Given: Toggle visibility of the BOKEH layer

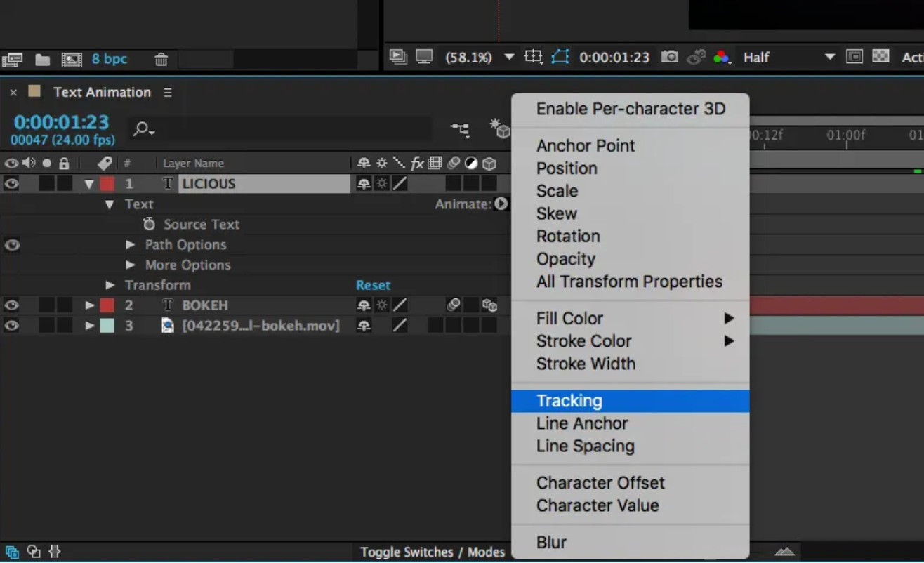Looking at the screenshot, I should [11, 305].
